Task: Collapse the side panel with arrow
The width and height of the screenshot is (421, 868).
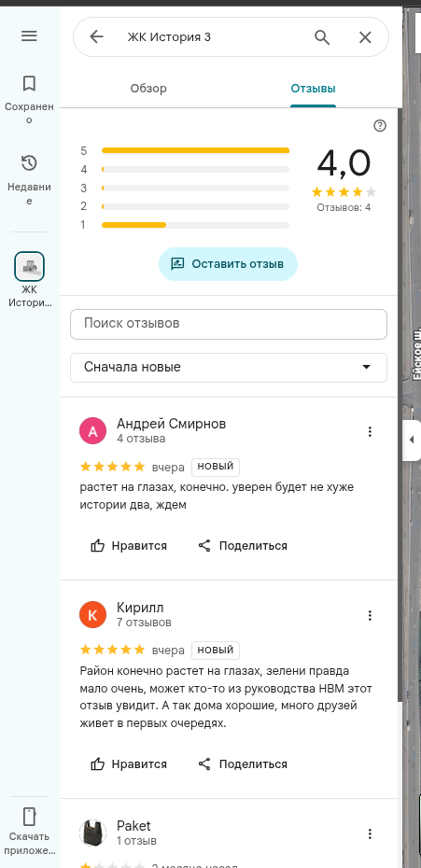Action: click(411, 441)
